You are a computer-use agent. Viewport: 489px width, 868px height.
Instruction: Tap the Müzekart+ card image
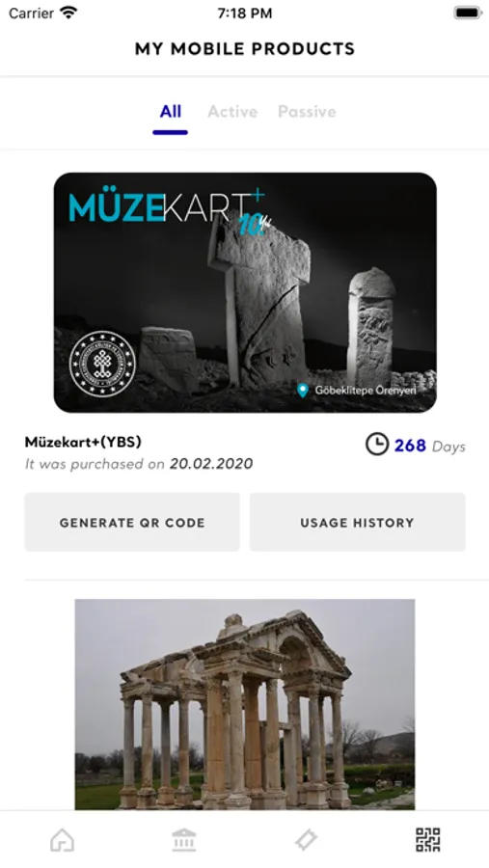245,292
